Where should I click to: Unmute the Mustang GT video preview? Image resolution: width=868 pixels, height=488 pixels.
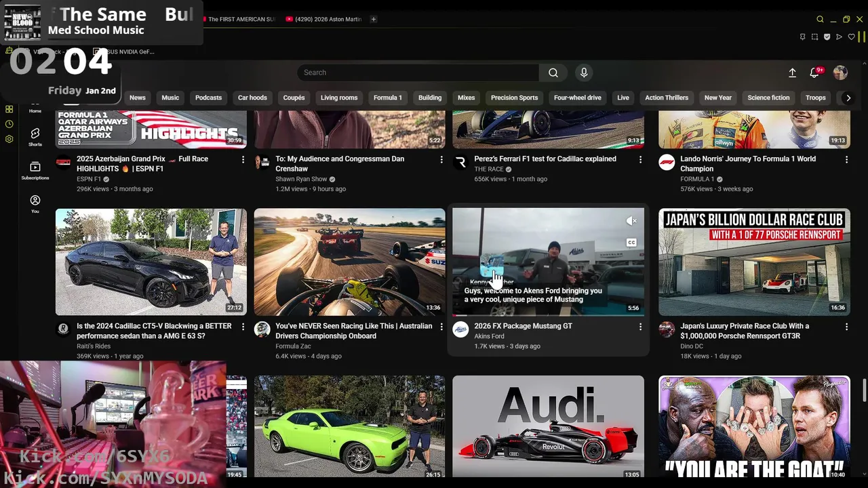(631, 221)
